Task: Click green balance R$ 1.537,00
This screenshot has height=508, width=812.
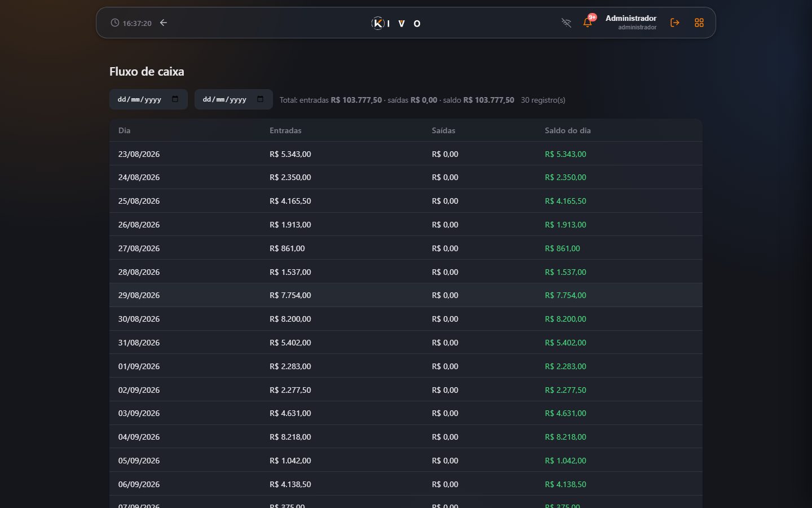Action: [565, 272]
